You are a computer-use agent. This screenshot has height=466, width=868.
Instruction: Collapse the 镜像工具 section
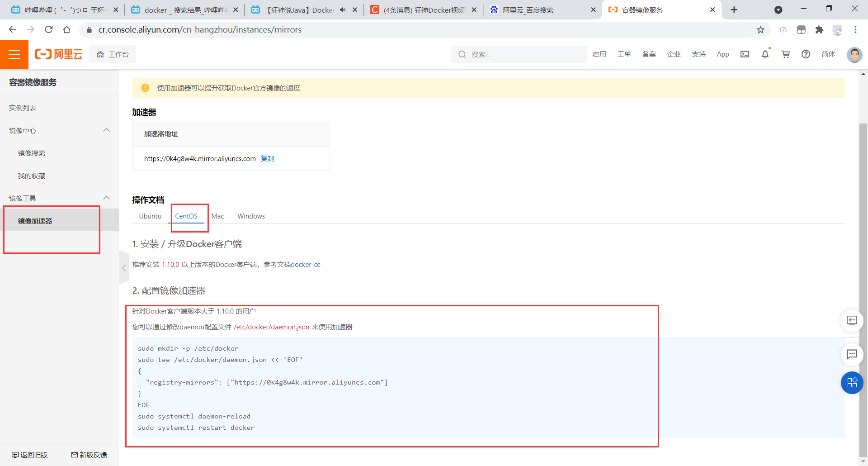[x=106, y=198]
